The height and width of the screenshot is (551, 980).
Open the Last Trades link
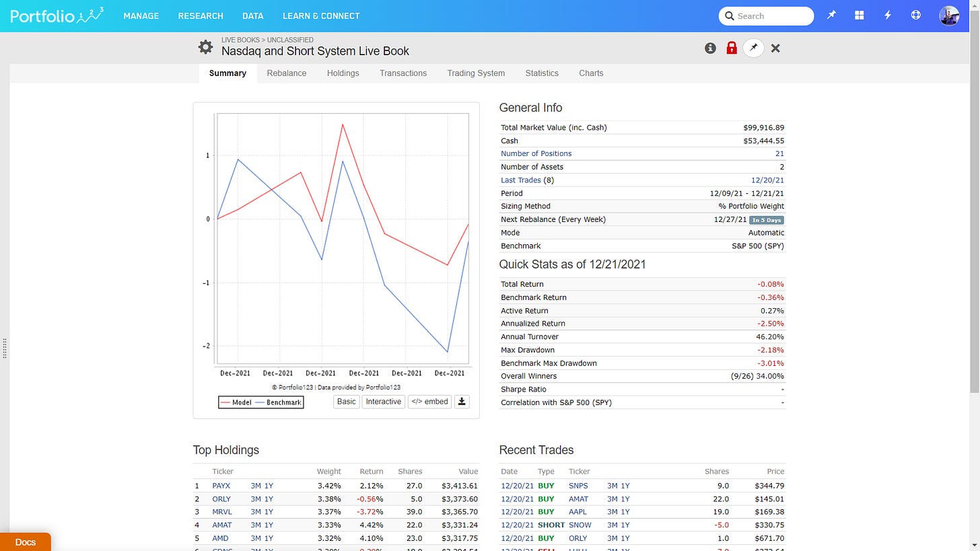tap(520, 180)
